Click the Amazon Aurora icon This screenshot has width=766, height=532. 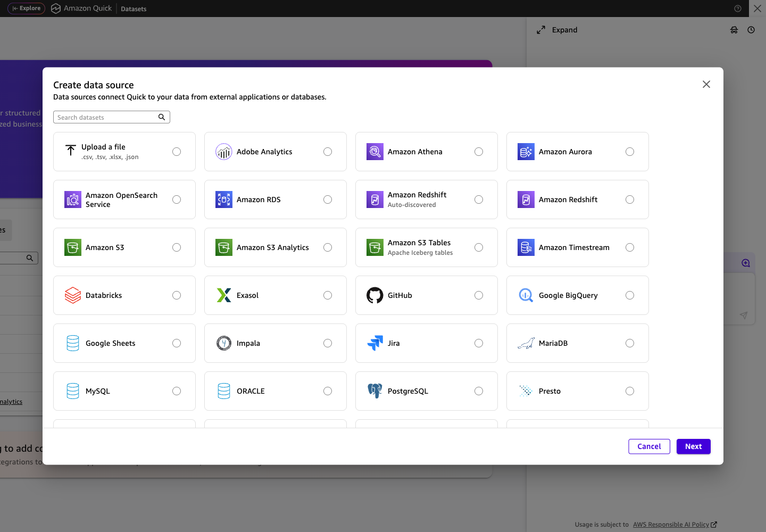(x=526, y=152)
